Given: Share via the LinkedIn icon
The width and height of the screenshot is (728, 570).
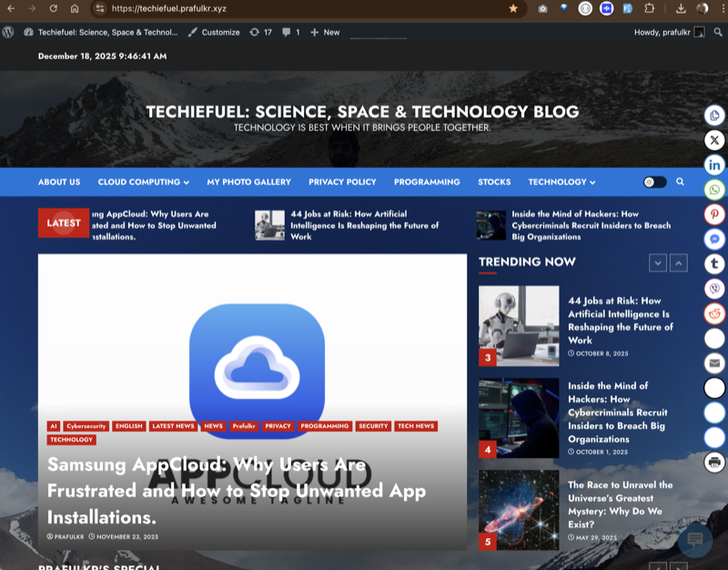Looking at the screenshot, I should coord(715,164).
